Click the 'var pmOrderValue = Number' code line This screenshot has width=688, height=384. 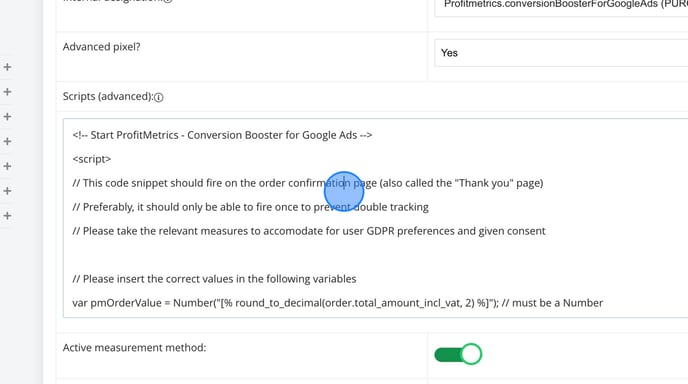pos(338,303)
